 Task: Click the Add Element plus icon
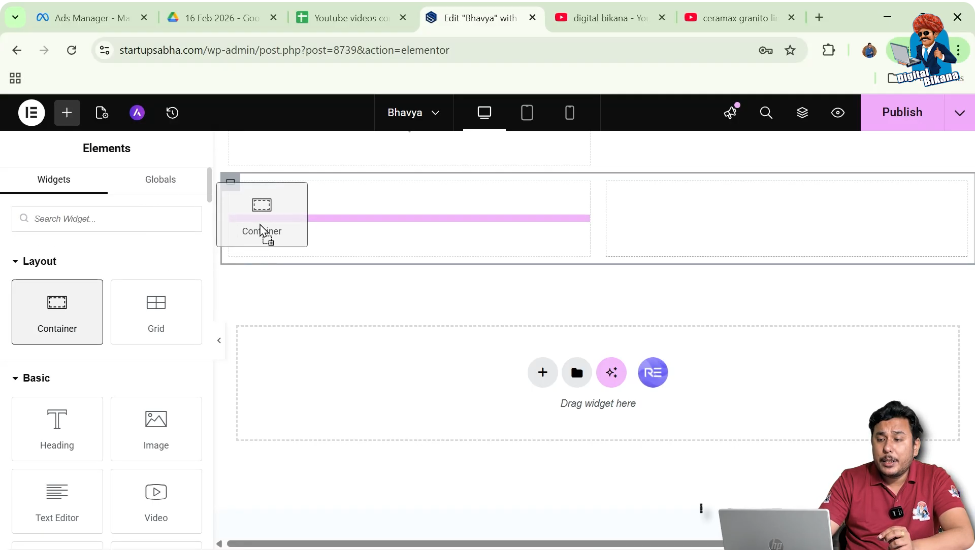click(x=67, y=113)
